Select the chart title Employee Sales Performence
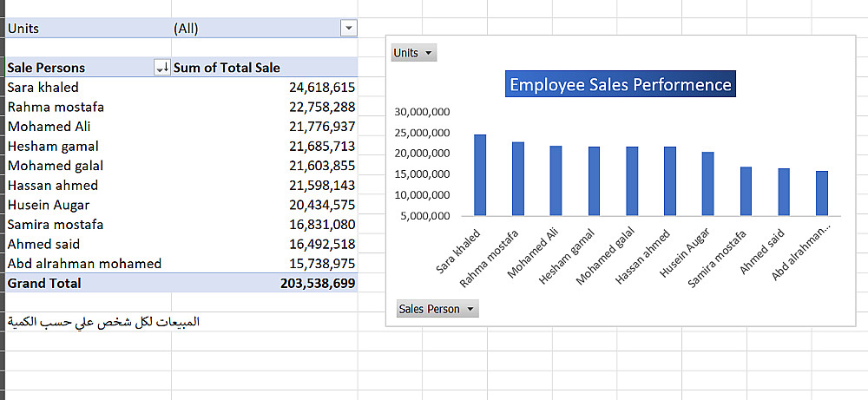 pos(620,85)
